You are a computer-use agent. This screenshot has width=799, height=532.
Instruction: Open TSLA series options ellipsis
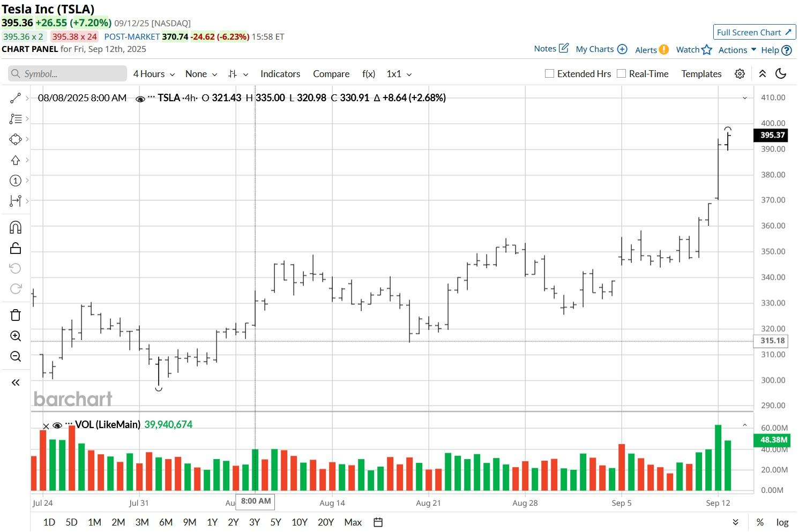coord(151,98)
